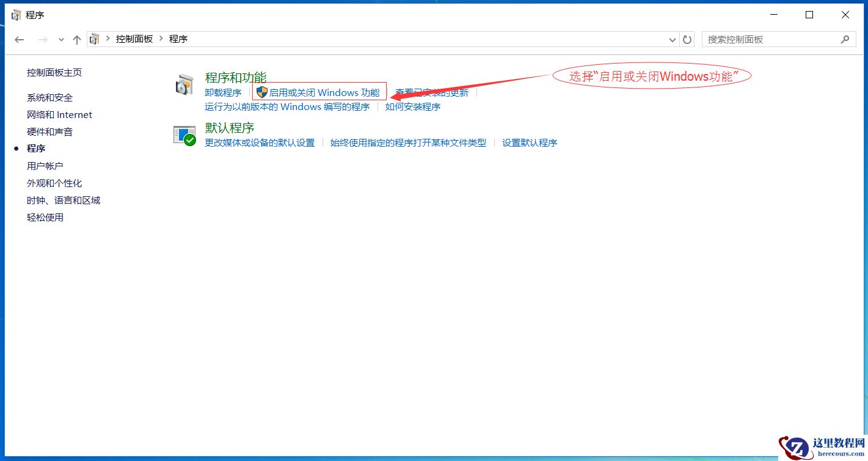Click 更改媒体或设备的默认设置

coord(260,143)
